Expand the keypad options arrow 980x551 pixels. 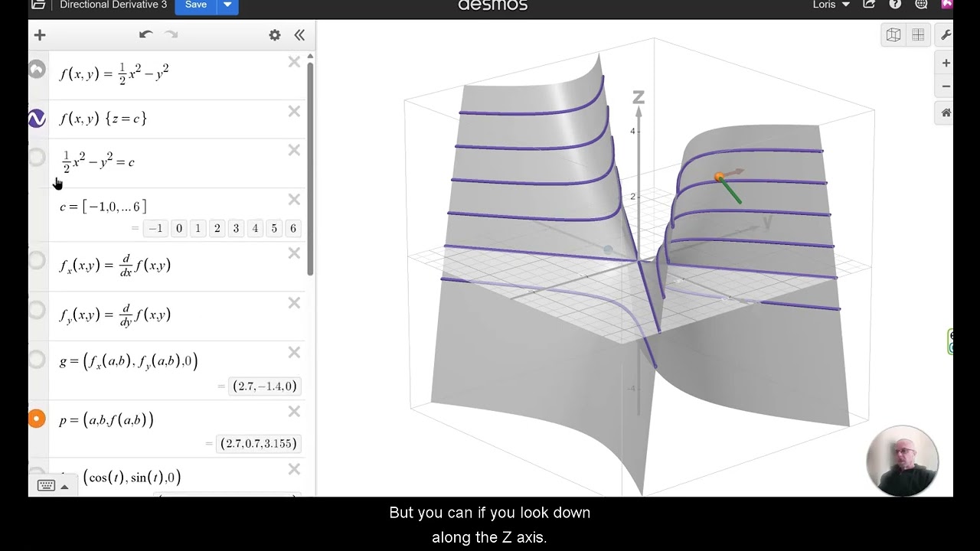pos(64,487)
